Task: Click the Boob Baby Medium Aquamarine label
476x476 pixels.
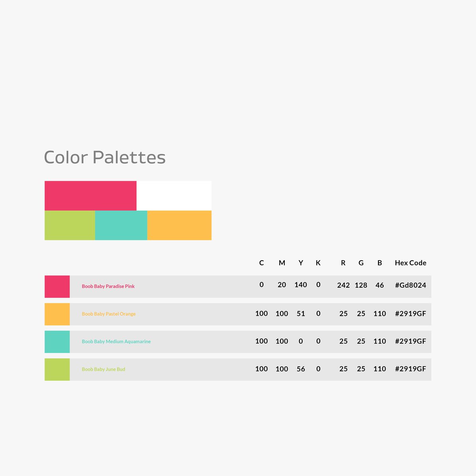Action: 116,341
